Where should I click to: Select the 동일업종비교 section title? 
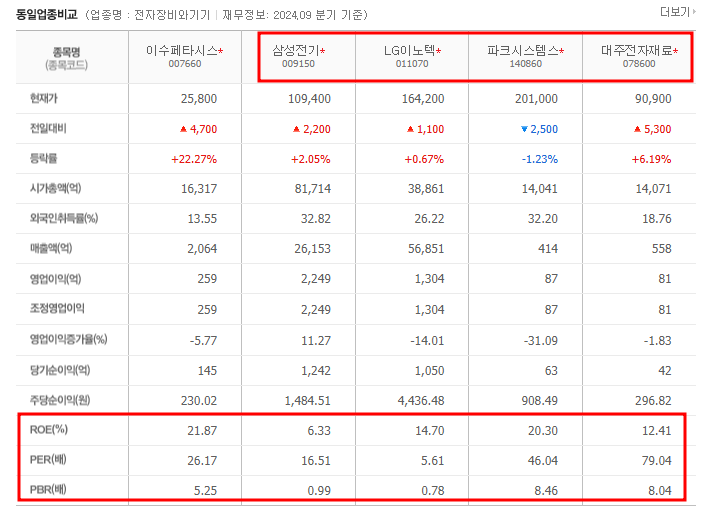(47, 15)
